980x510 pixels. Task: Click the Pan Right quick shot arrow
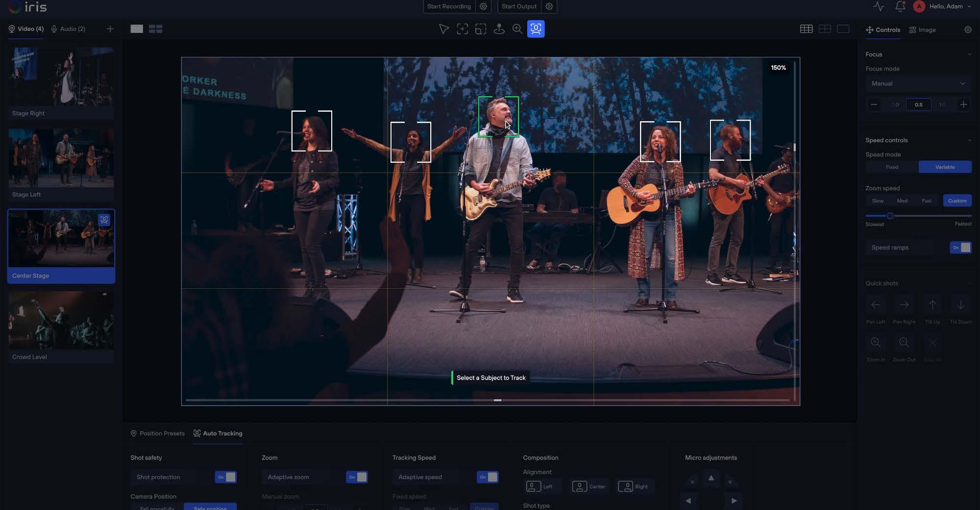(x=904, y=305)
